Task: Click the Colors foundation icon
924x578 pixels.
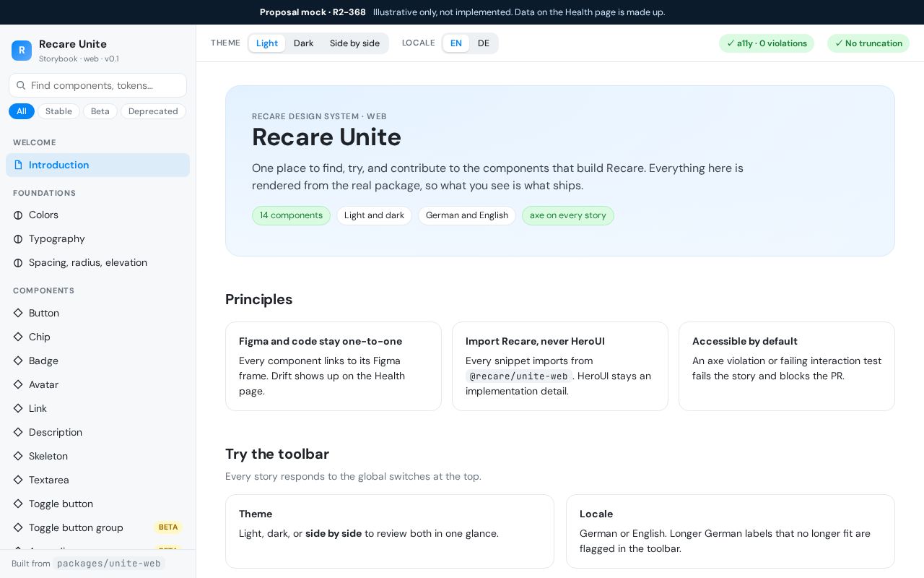Action: tap(18, 215)
